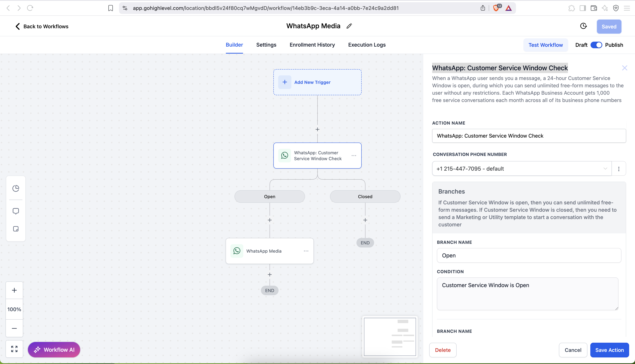Click the canvas minimap thumbnail
Screen dimensions: 635x364
[x=390, y=336]
